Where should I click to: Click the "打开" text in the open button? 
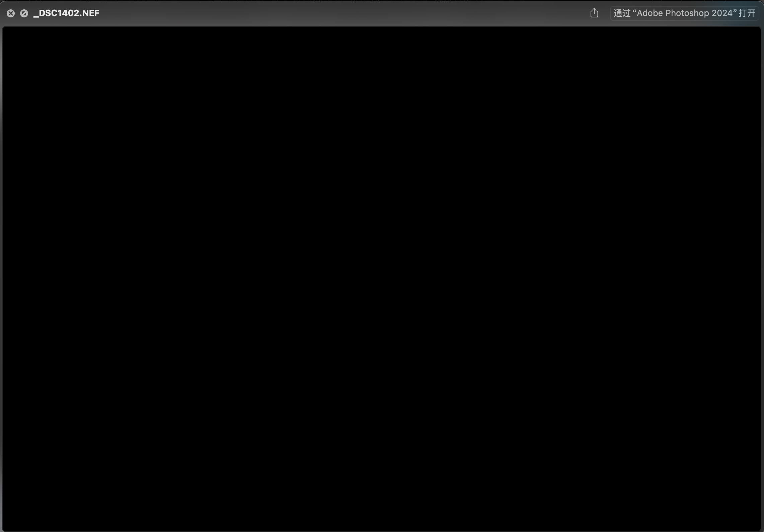[x=747, y=13]
